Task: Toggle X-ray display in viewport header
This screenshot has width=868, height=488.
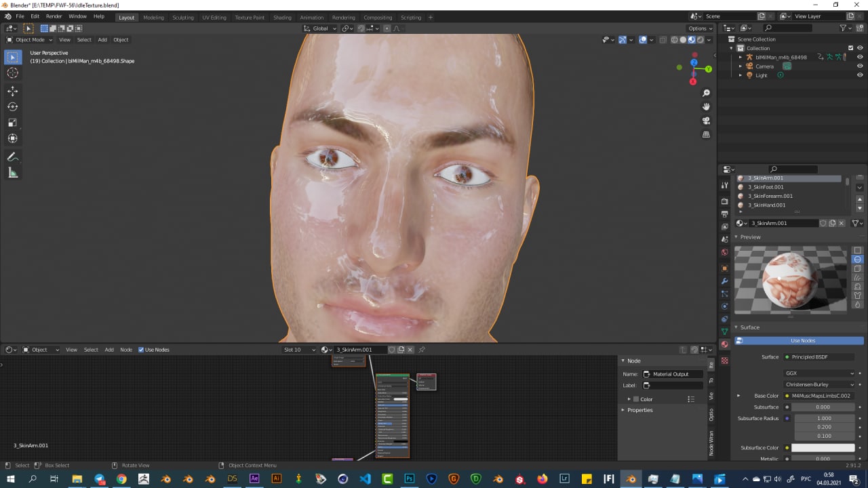Action: point(663,39)
